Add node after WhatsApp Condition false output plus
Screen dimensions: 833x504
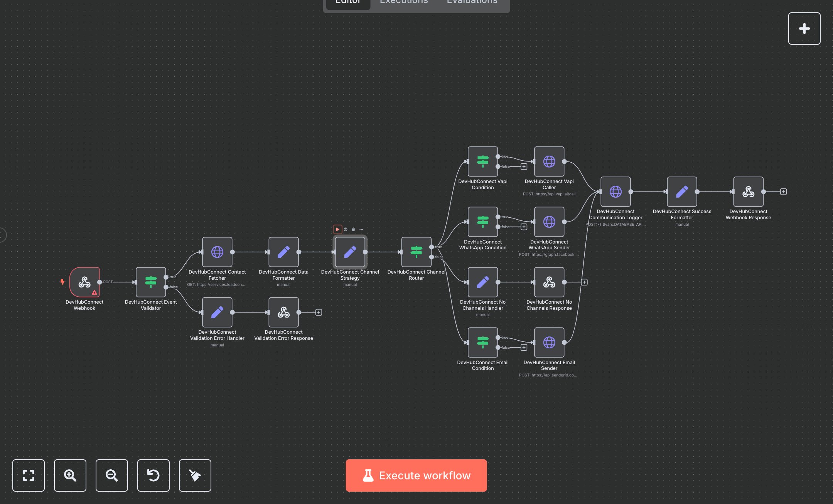[x=524, y=227]
